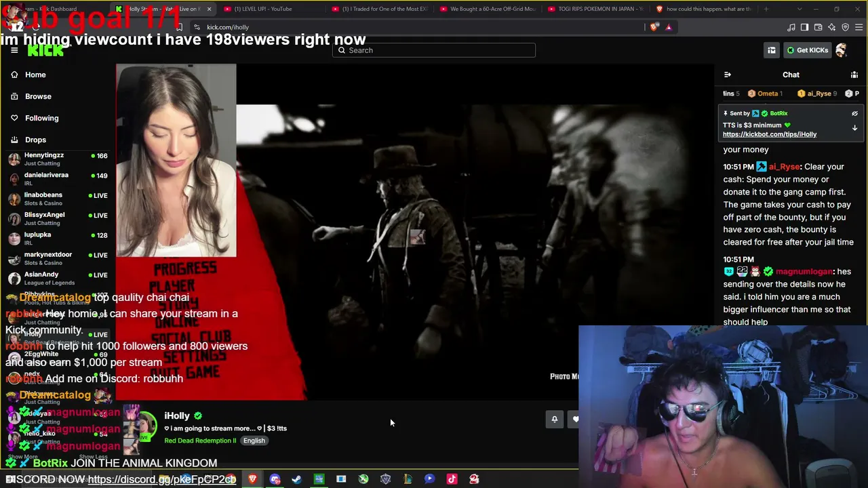The height and width of the screenshot is (488, 868).
Task: Click the BotRix name in the pinned message
Action: pyautogui.click(x=778, y=113)
